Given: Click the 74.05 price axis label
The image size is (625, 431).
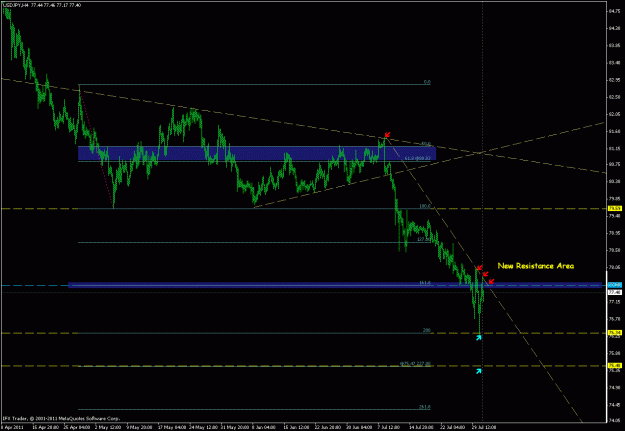Looking at the screenshot, I should pos(613,420).
